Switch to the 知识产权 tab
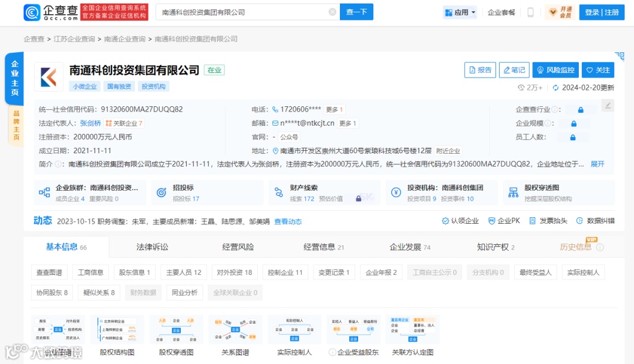Viewport: 634px width, 364px height. (495, 247)
